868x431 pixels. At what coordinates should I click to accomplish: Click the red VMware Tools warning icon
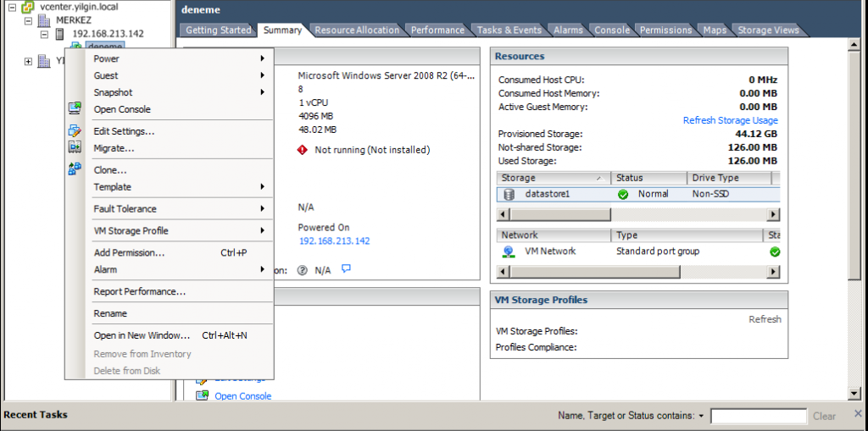tap(302, 150)
